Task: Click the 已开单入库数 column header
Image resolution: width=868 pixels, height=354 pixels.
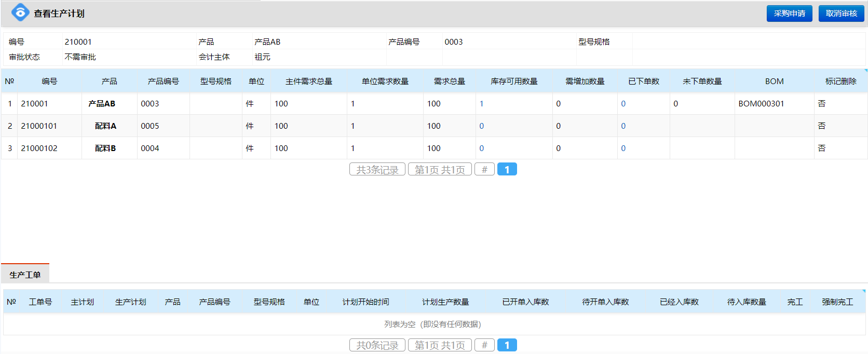Action: tap(525, 302)
